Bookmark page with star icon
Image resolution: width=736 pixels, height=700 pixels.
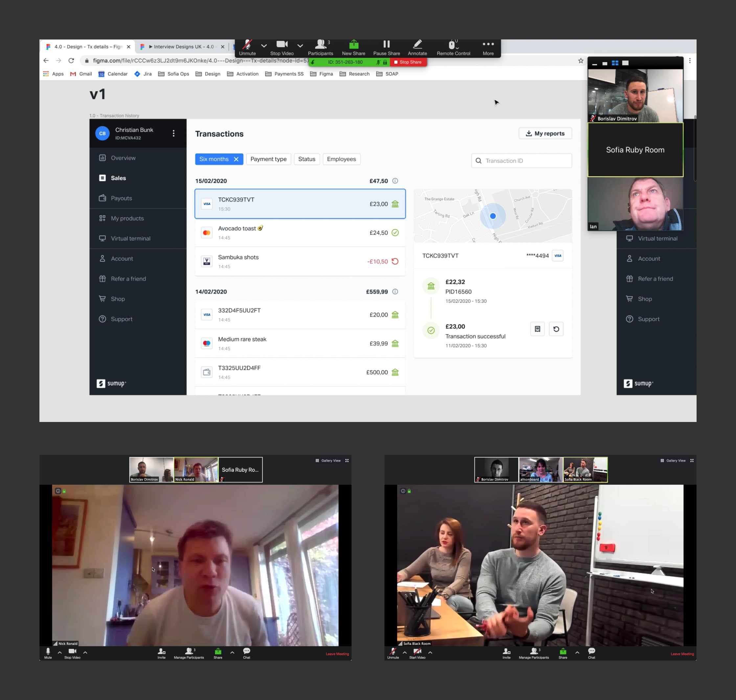click(x=581, y=61)
